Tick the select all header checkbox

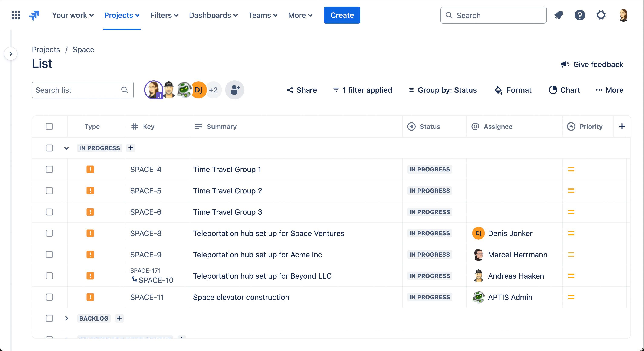(x=49, y=127)
